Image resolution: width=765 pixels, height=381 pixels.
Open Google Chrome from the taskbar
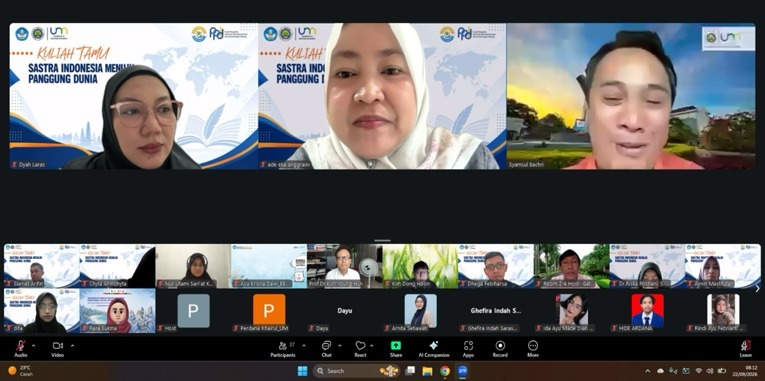tap(444, 371)
